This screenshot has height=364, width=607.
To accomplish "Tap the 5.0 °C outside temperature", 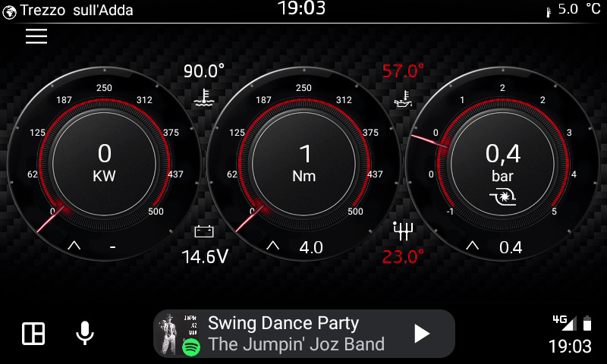I will click(579, 9).
